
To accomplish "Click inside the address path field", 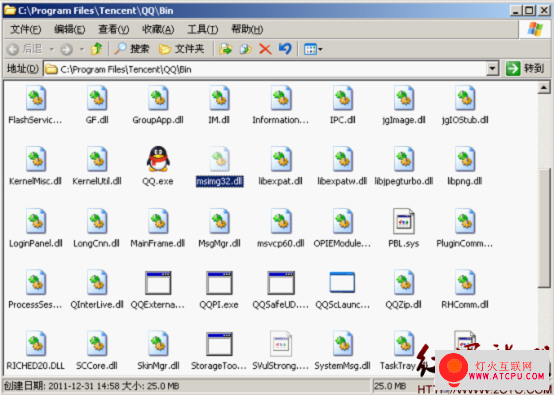I will 272,69.
